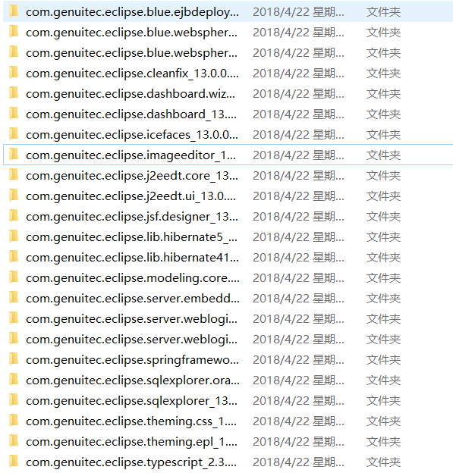
Task: Select the name com.genuitec.eclipse.theming.epl_1....
Action: click(x=131, y=442)
